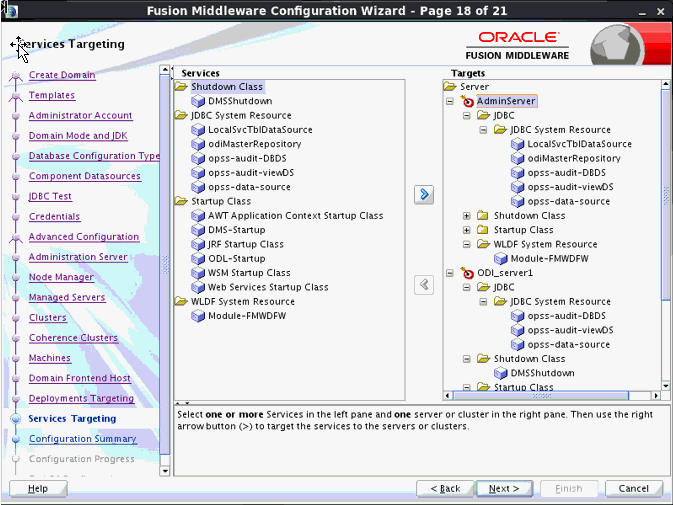Viewport: 673px width, 505px height.
Task: Select the ODI_server1 label in Targets
Action: (505, 273)
